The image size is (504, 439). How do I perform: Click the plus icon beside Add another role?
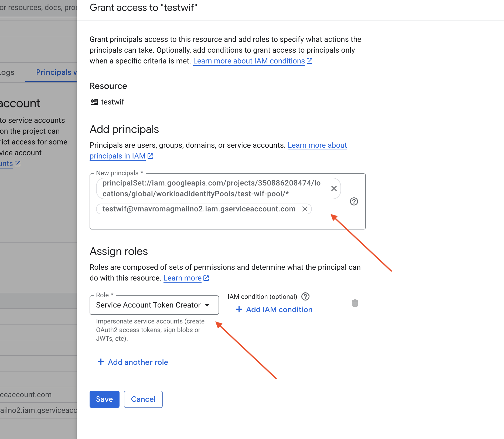tap(101, 362)
